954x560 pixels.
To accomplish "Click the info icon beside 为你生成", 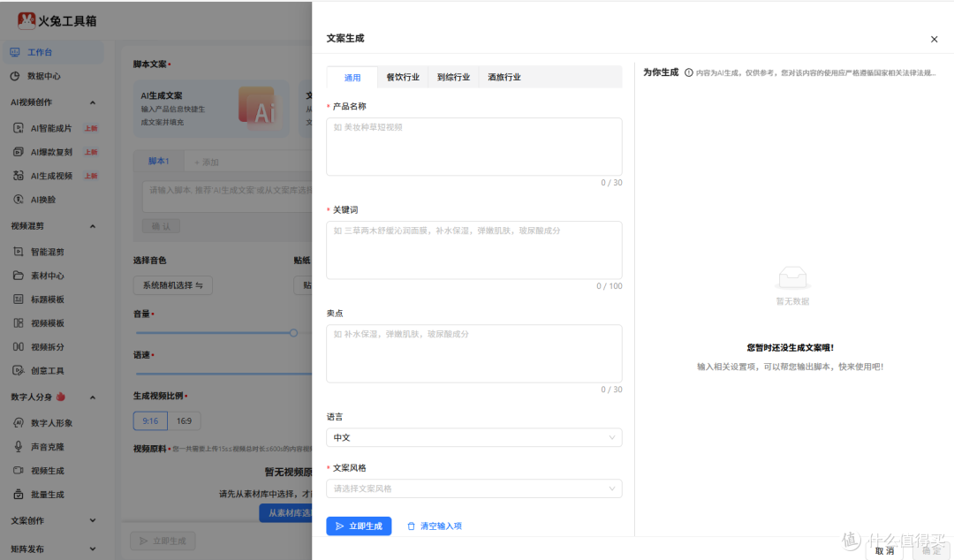I will pos(689,72).
